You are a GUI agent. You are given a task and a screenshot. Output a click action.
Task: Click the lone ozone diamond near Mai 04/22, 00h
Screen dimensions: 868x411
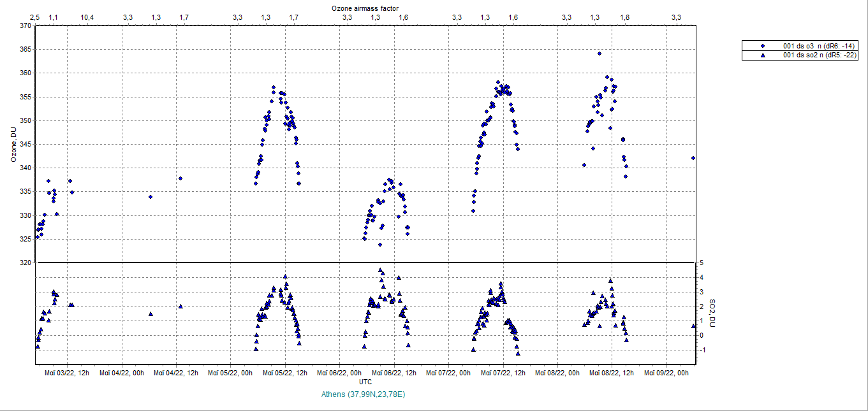[x=151, y=197]
